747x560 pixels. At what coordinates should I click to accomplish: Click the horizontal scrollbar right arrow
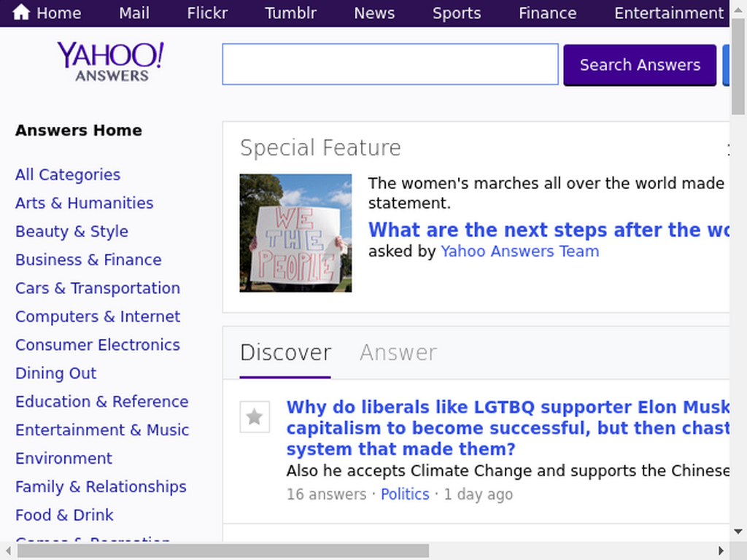point(721,551)
